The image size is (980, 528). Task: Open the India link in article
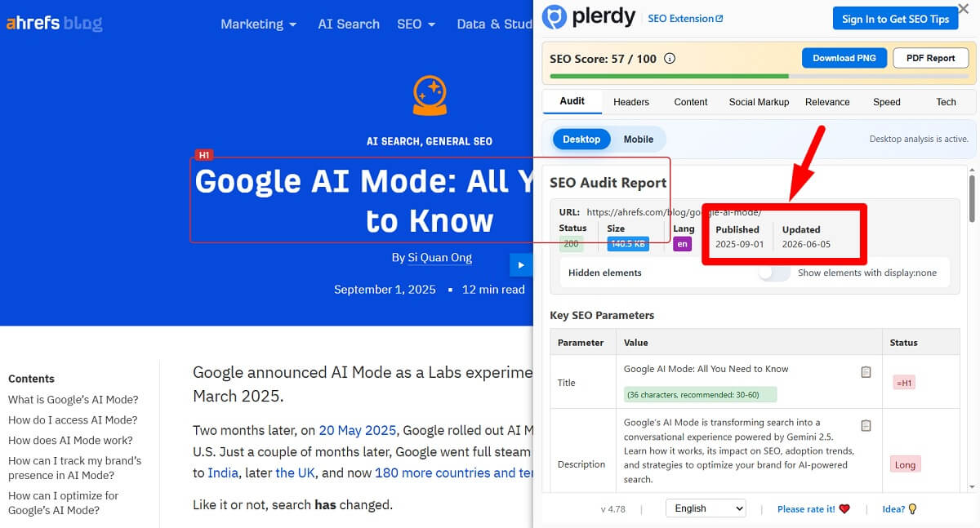[223, 473]
